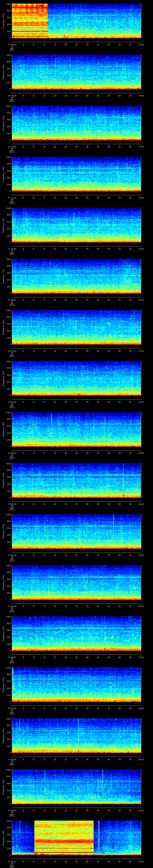153x868 pixels.
Task: Select the 15:16:00 start time label
Action: [12, 147]
